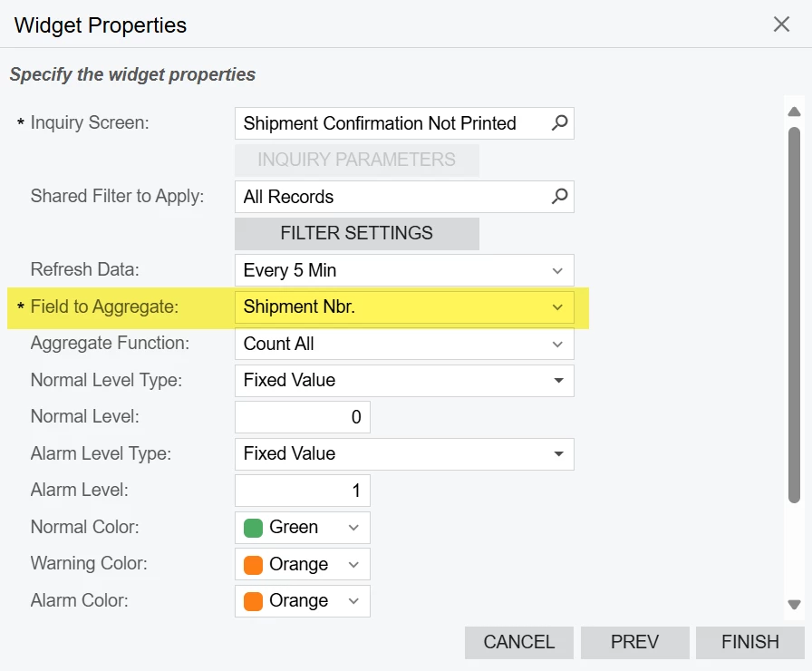Click the scrollbar down arrow
Image resolution: width=812 pixels, height=671 pixels.
click(x=794, y=604)
